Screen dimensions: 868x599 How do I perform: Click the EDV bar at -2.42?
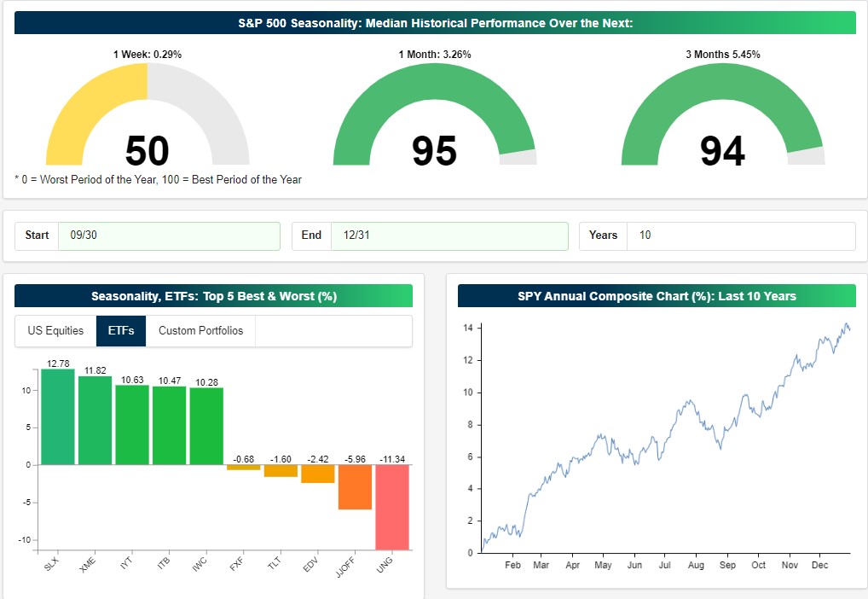tap(318, 474)
